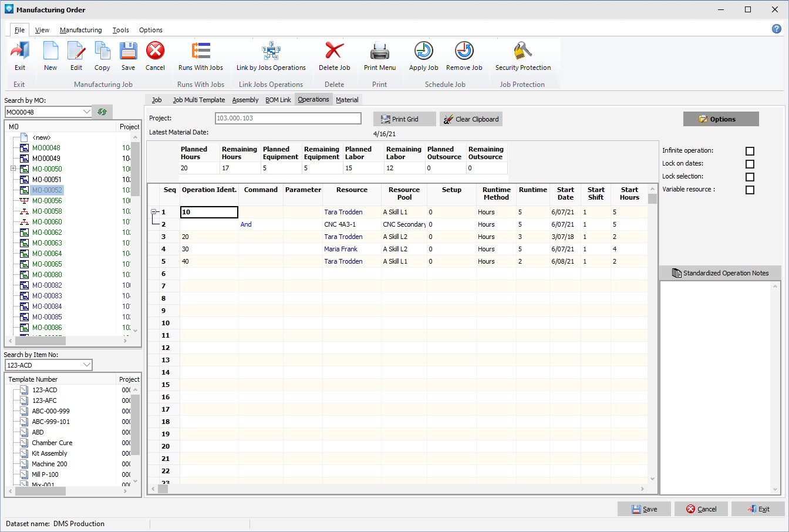Click the Remove Job icon

point(464,52)
